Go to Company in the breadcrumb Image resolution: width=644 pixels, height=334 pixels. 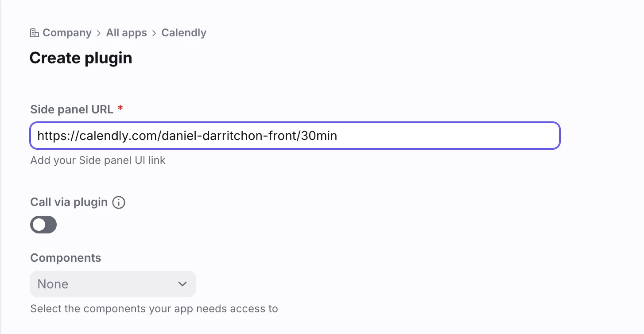pos(67,33)
